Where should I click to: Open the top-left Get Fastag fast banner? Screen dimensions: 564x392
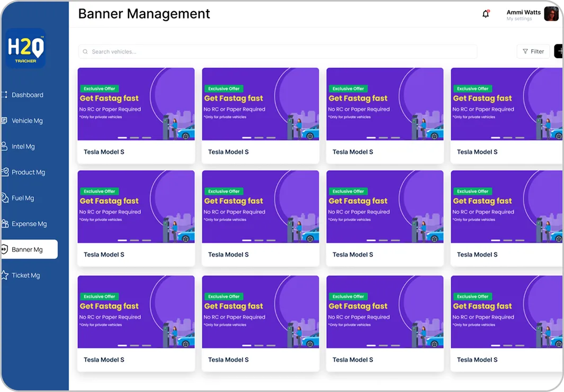point(136,104)
